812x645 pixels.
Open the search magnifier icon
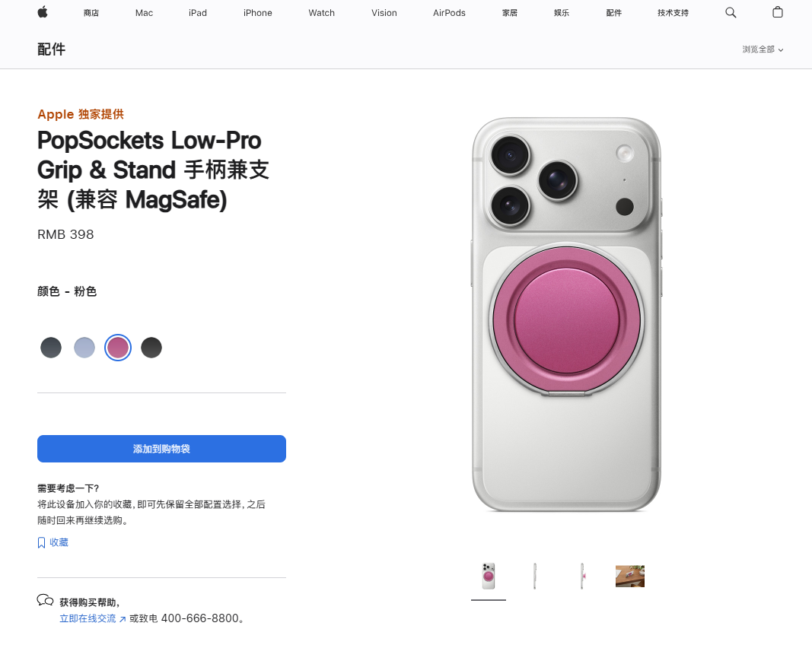730,12
